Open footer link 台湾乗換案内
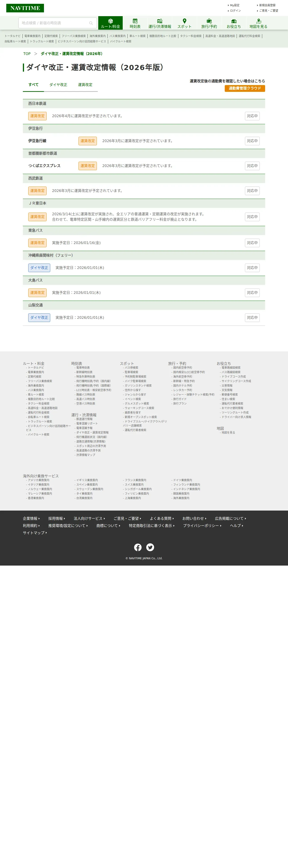Viewport: 288px width, 868px height. pyautogui.click(x=84, y=498)
